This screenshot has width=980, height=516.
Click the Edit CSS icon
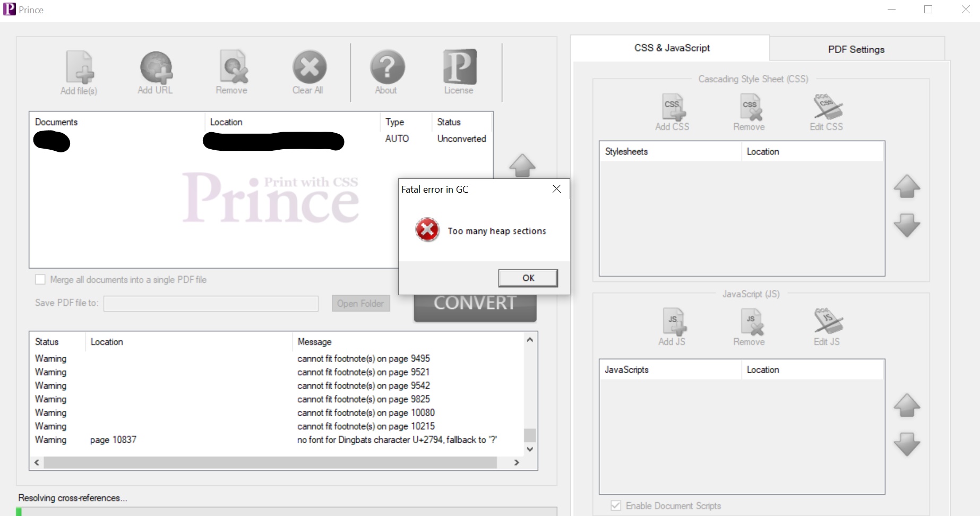click(827, 108)
